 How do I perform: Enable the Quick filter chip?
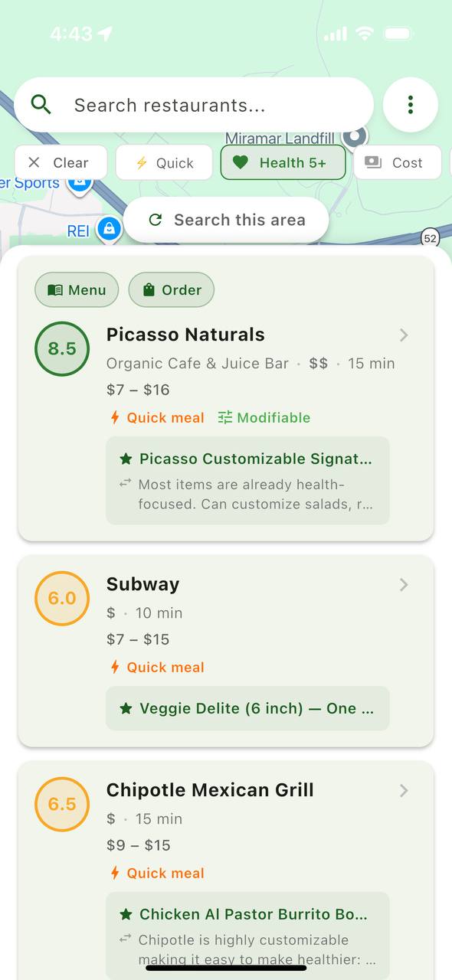[x=164, y=162]
